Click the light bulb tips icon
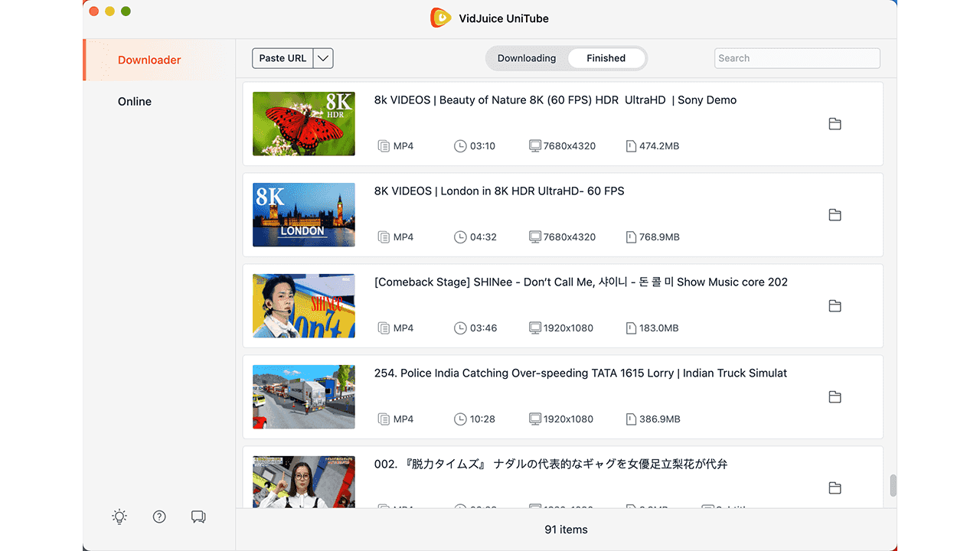 [119, 517]
